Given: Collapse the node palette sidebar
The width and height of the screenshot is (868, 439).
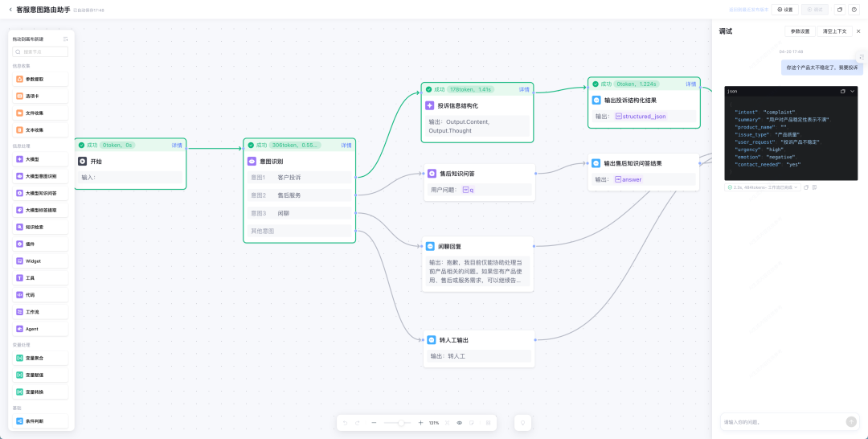Looking at the screenshot, I should [65, 39].
